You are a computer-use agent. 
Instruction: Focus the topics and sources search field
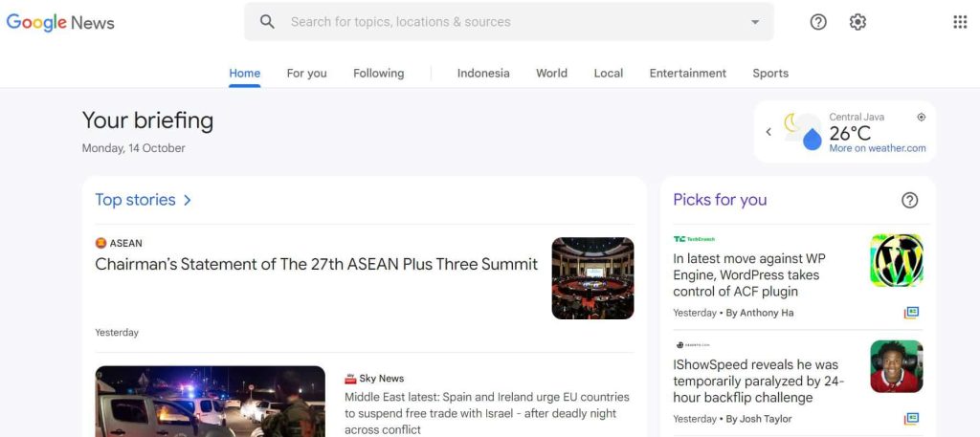point(509,22)
